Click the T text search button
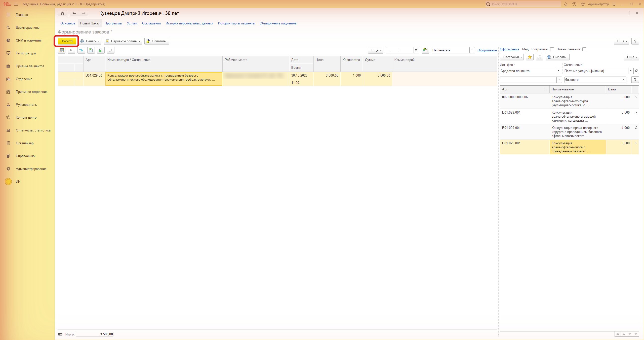The image size is (644, 340). [x=635, y=80]
